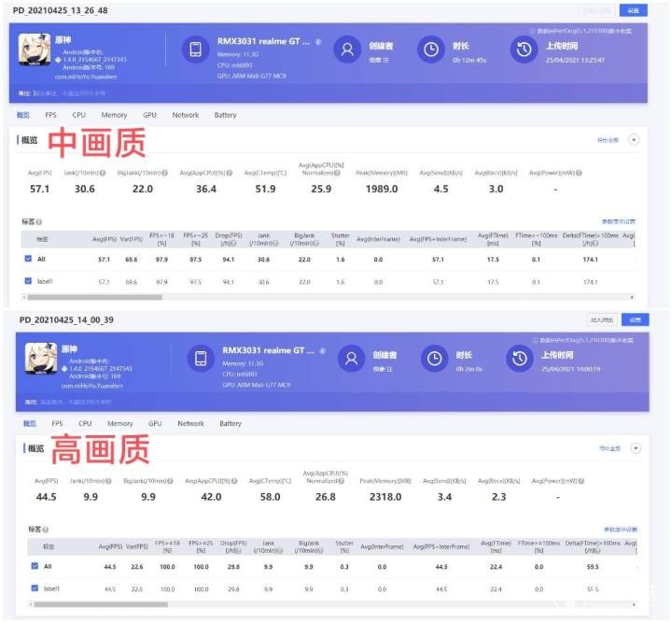Open the Memory tab in 13_26_48 report
This screenshot has width=672, height=623.
coord(114,115)
